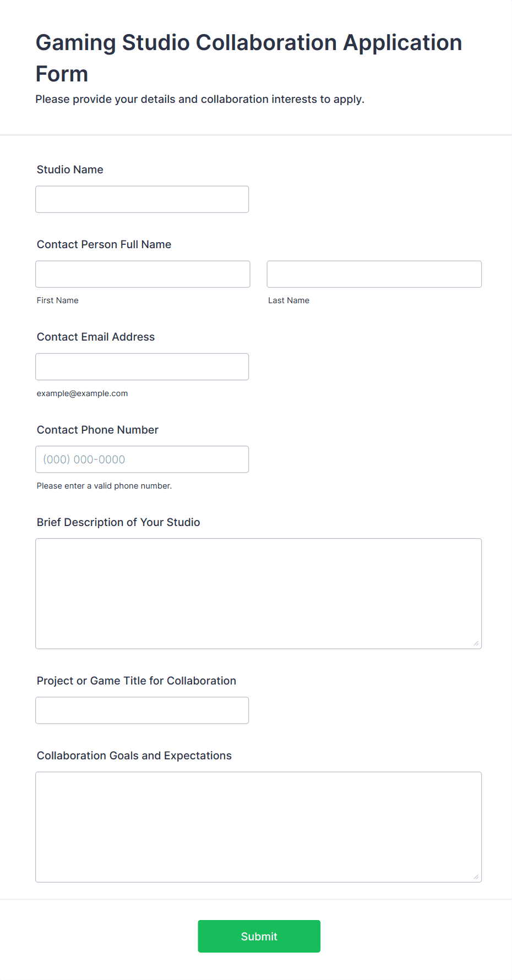The image size is (512, 980).
Task: Grab the studio description textarea resize handle
Action: [x=476, y=643]
